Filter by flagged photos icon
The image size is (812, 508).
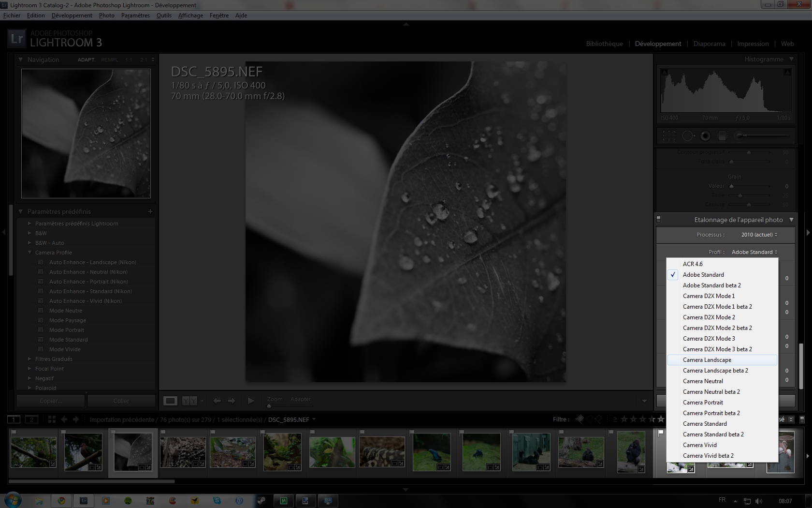coord(580,419)
